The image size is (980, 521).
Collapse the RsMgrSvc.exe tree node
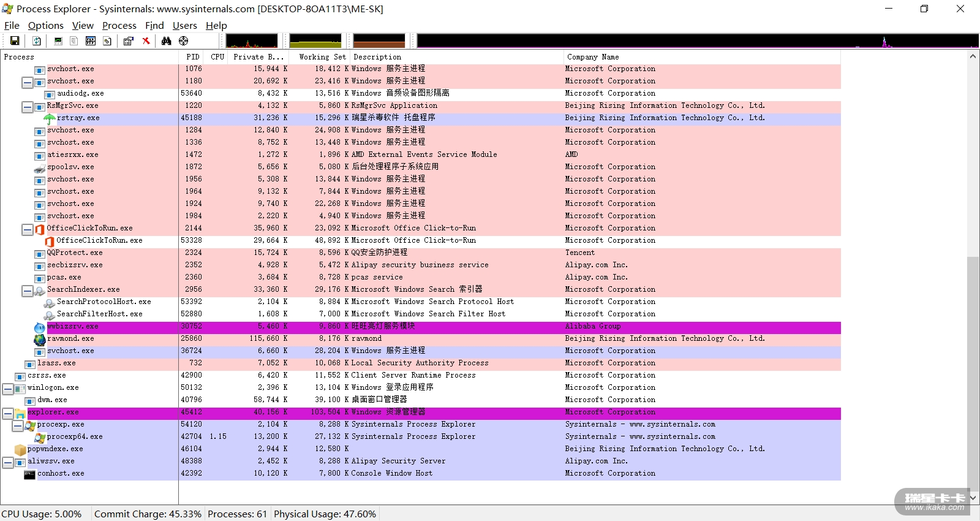tap(28, 107)
